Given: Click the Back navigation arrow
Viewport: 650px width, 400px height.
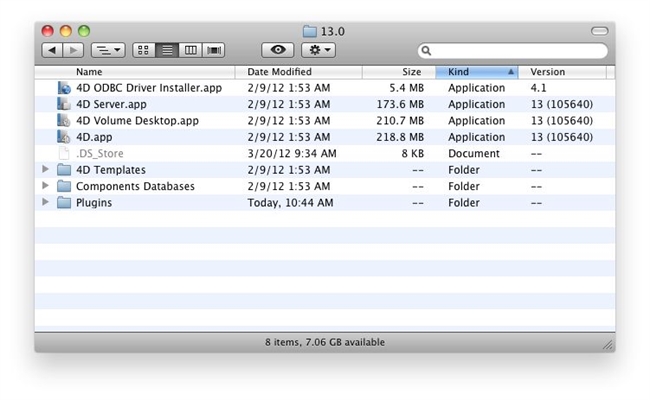Looking at the screenshot, I should pyautogui.click(x=52, y=50).
